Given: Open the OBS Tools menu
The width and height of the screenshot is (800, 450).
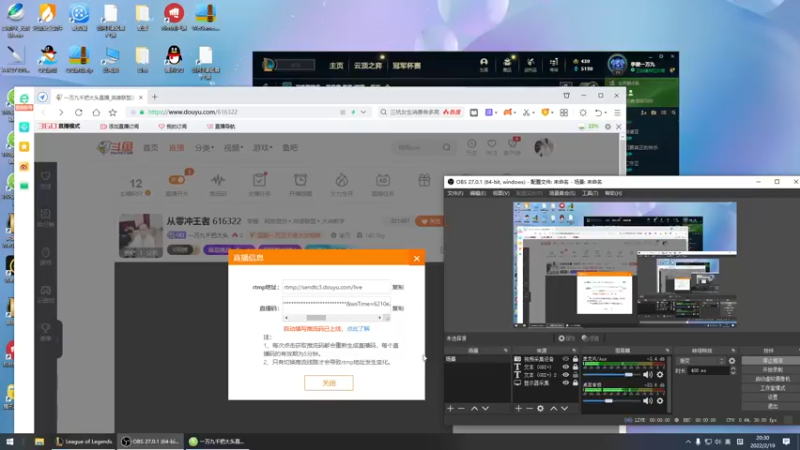Looking at the screenshot, I should [590, 193].
